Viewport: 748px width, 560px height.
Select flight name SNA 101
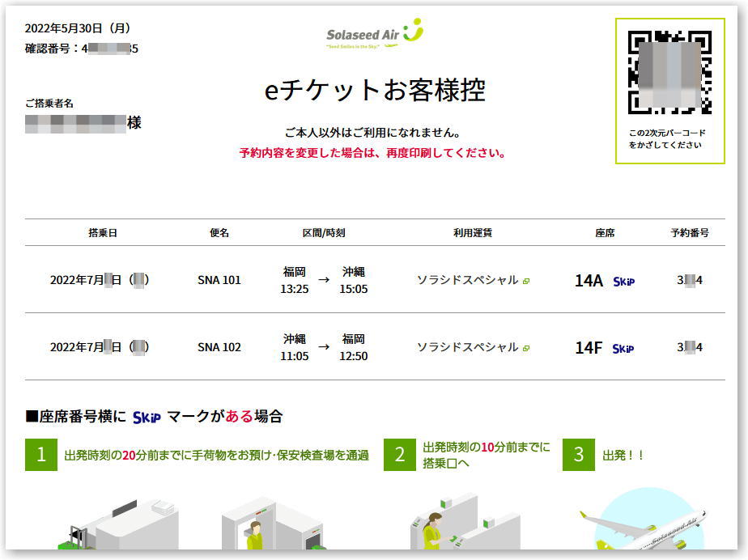(x=219, y=280)
